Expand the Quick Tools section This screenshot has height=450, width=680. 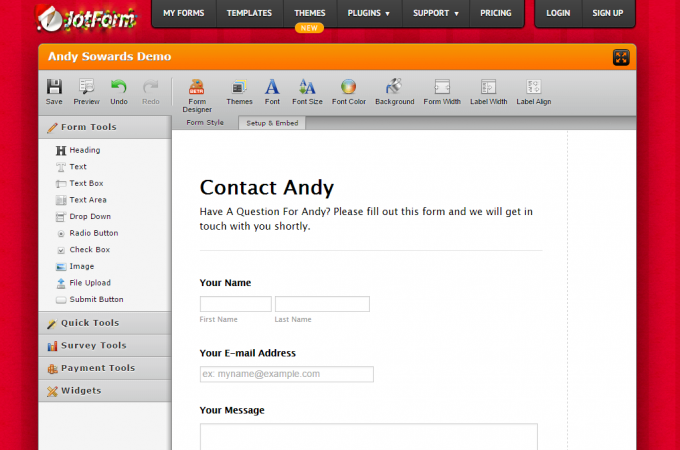pyautogui.click(x=105, y=323)
